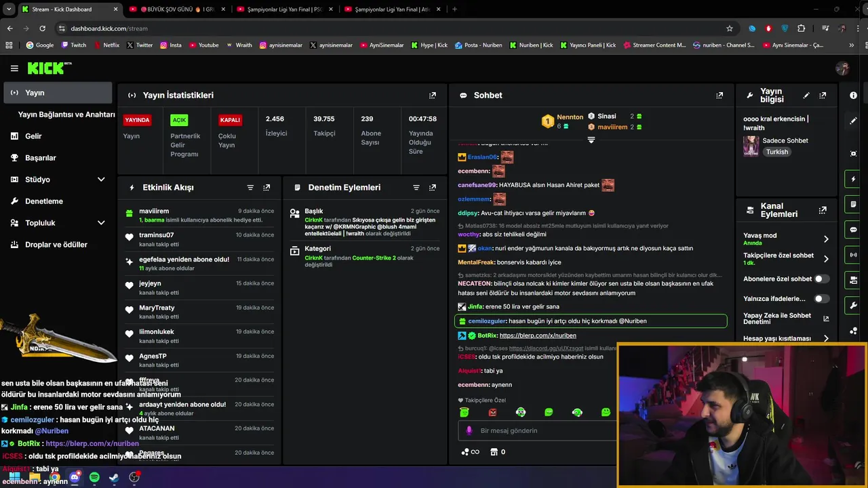
Task: Click the broadcast signal icon in the right rail
Action: (853, 255)
